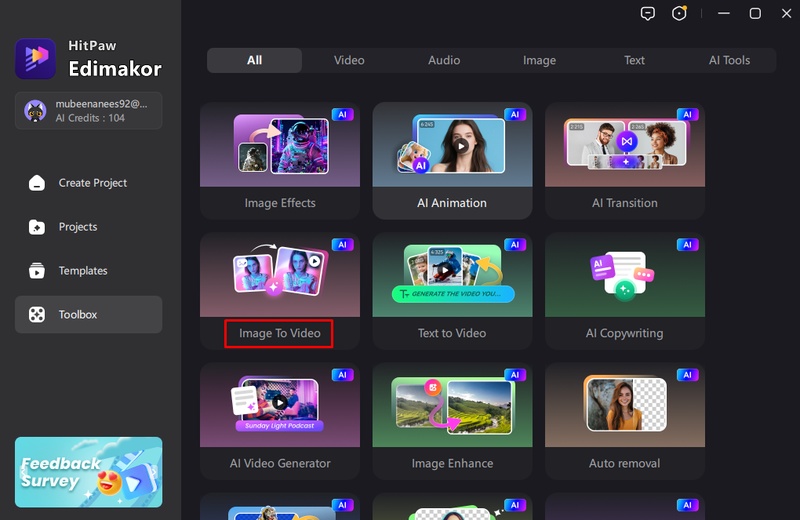Image resolution: width=800 pixels, height=520 pixels.
Task: Switch to the Text tab
Action: coord(634,60)
